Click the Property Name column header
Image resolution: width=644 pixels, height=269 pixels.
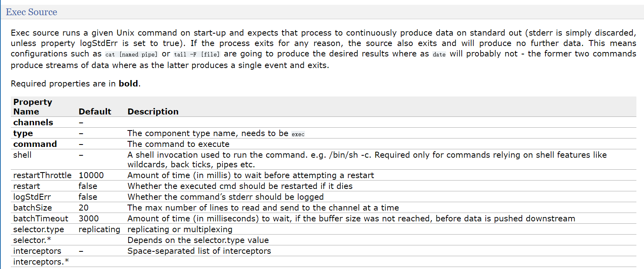[32, 107]
